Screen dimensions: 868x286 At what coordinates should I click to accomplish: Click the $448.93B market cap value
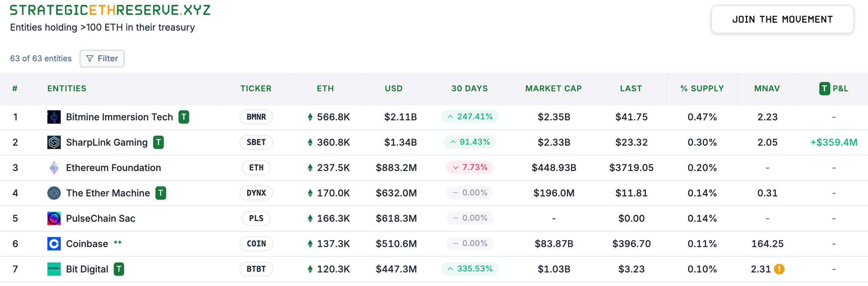coord(554,168)
